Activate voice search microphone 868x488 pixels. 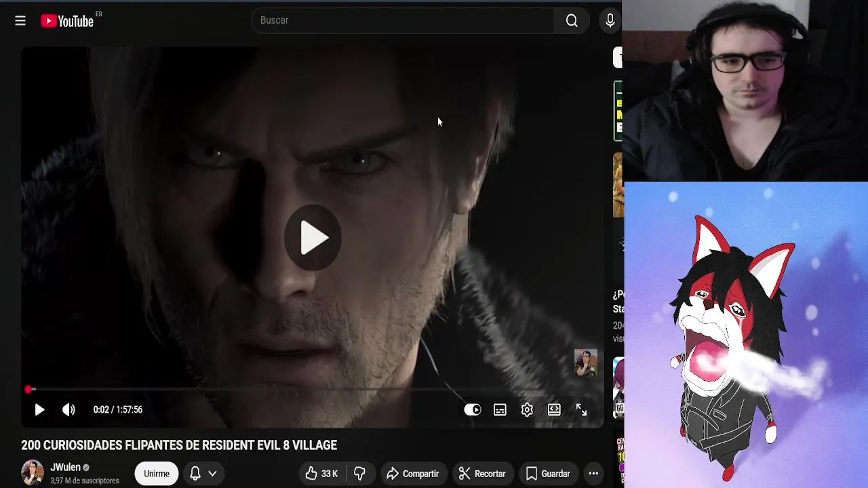tap(610, 20)
